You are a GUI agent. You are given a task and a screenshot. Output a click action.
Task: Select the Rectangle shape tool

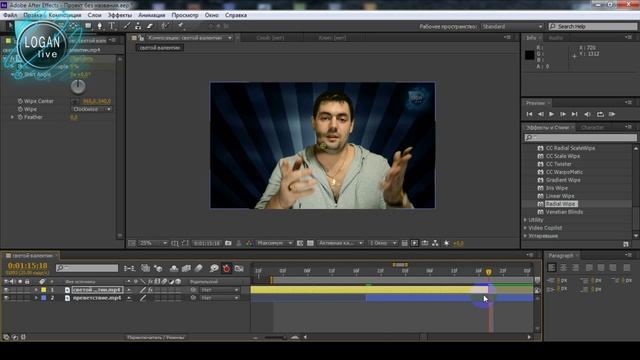click(x=88, y=26)
